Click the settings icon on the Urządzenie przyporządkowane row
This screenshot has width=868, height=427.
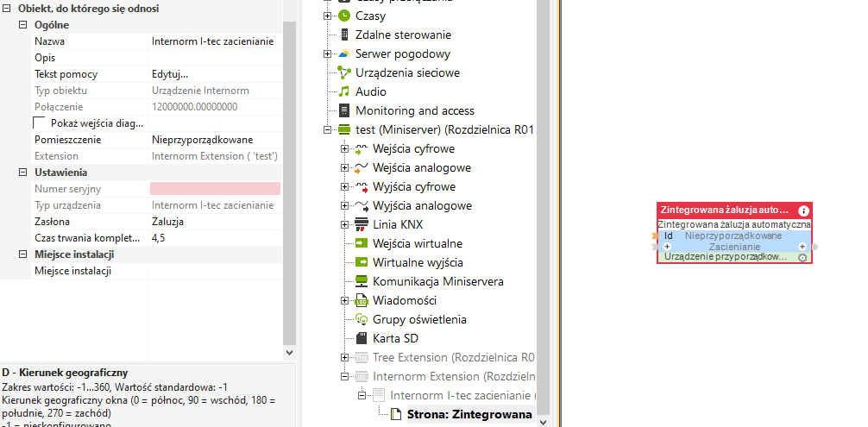(802, 257)
